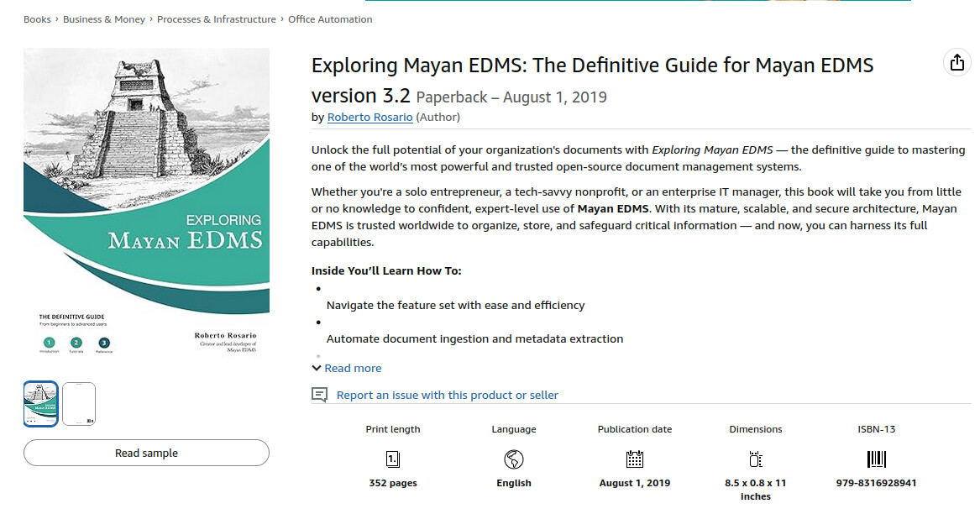Click 'Inside You'll Learn How To:' heading

[x=386, y=270]
